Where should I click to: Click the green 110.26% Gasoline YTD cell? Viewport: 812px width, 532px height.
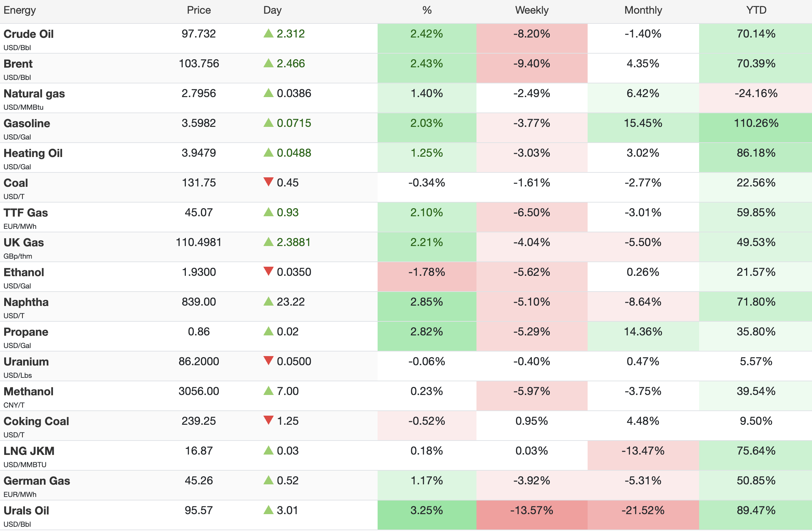click(x=756, y=128)
